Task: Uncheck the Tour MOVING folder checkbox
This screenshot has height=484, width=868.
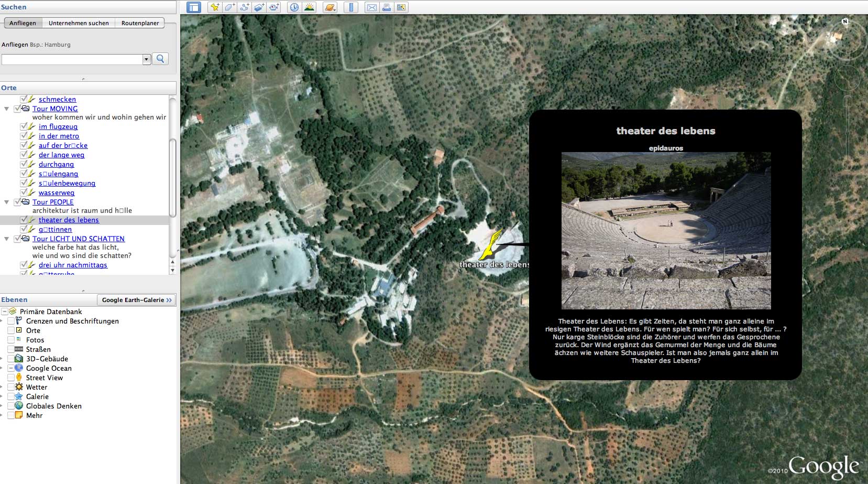Action: pyautogui.click(x=17, y=109)
